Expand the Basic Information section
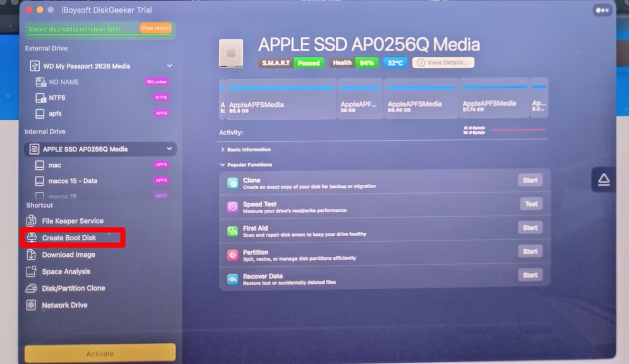The width and height of the screenshot is (629, 364). 223,150
